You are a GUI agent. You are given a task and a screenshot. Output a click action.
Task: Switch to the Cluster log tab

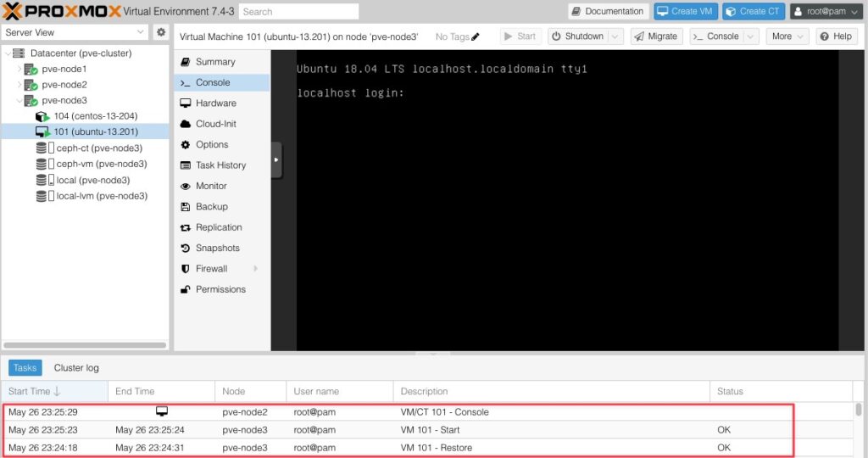[76, 368]
